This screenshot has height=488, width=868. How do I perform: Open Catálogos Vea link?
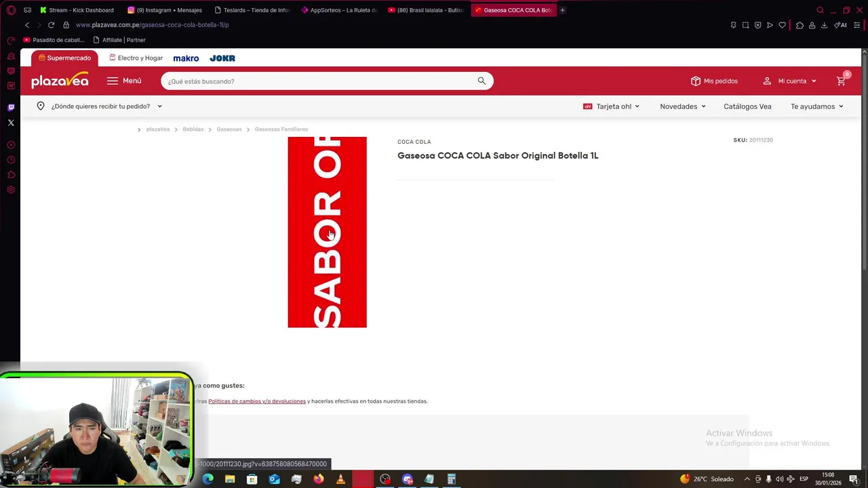pos(747,106)
